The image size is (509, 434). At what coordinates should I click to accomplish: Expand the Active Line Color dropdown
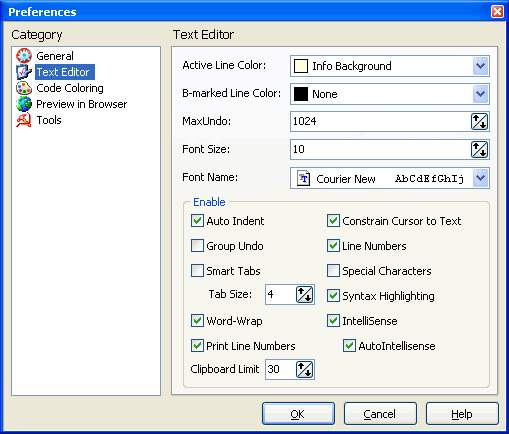pyautogui.click(x=480, y=66)
